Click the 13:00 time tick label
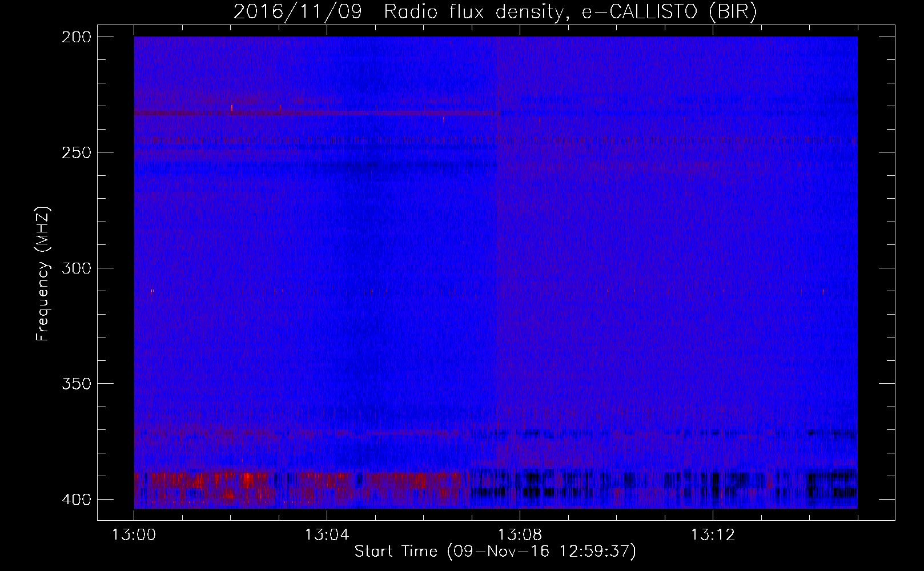Image resolution: width=924 pixels, height=571 pixels. pyautogui.click(x=134, y=535)
